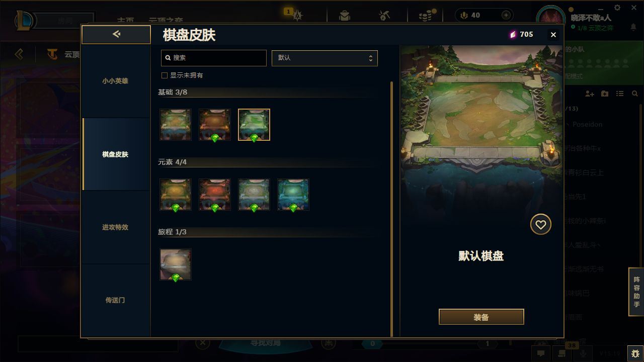This screenshot has width=644, height=362.
Task: Select the board thumbnail under 旅程
Action: pyautogui.click(x=176, y=264)
